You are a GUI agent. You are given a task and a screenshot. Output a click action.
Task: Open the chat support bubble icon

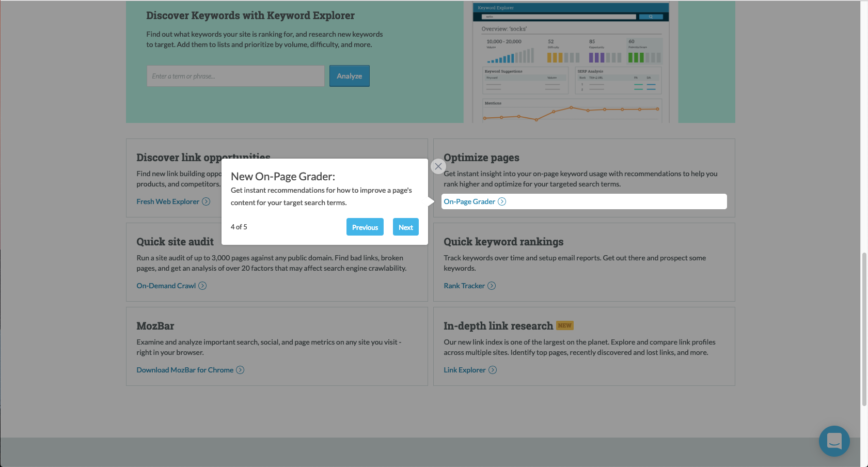(x=834, y=441)
